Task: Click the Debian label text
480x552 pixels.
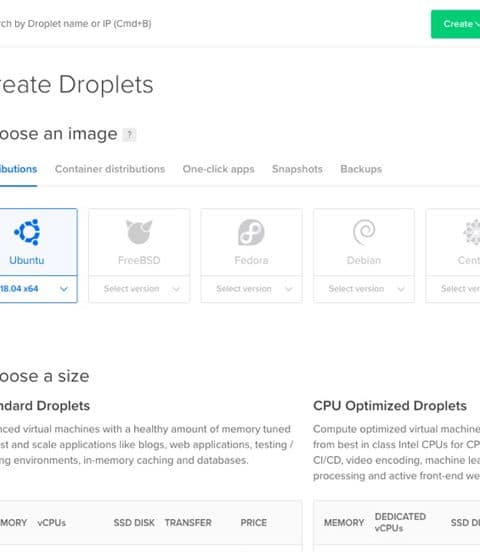Action: pyautogui.click(x=364, y=261)
